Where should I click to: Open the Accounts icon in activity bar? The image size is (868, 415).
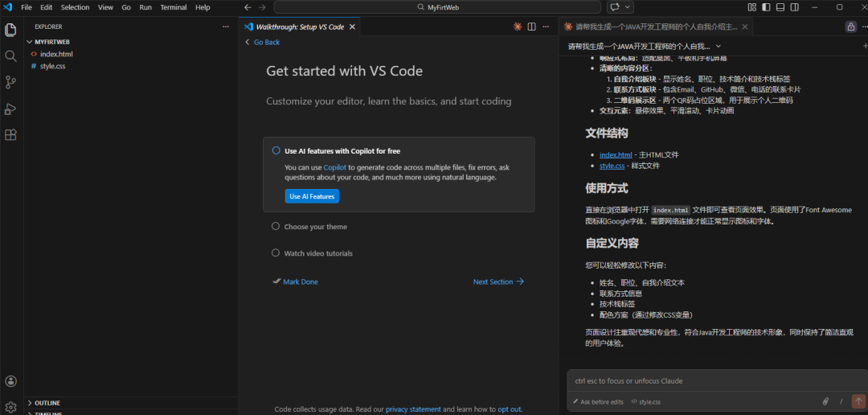[x=10, y=381]
